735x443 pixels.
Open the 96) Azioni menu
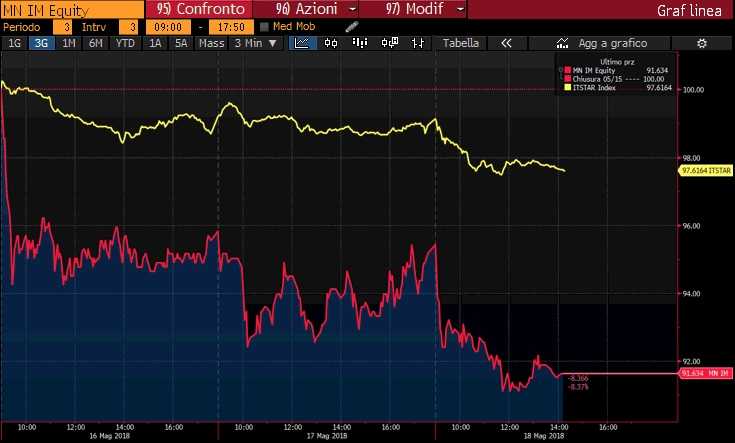pos(306,9)
